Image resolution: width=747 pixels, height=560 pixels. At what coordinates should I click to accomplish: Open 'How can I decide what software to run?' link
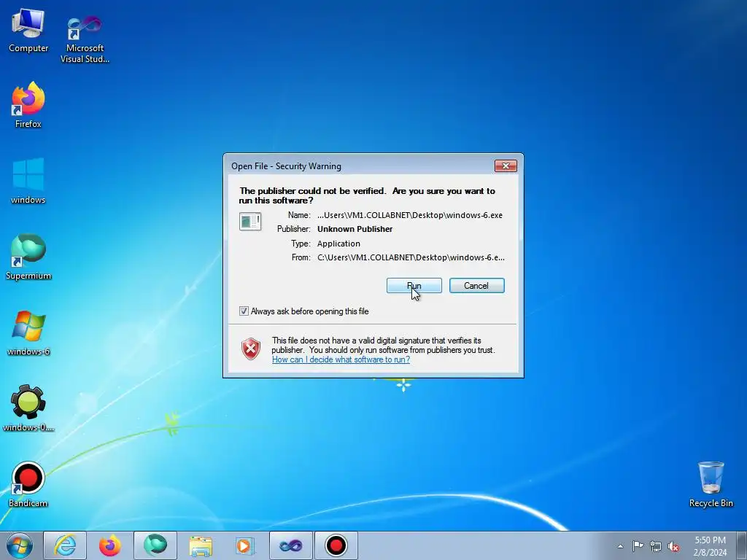(x=341, y=359)
